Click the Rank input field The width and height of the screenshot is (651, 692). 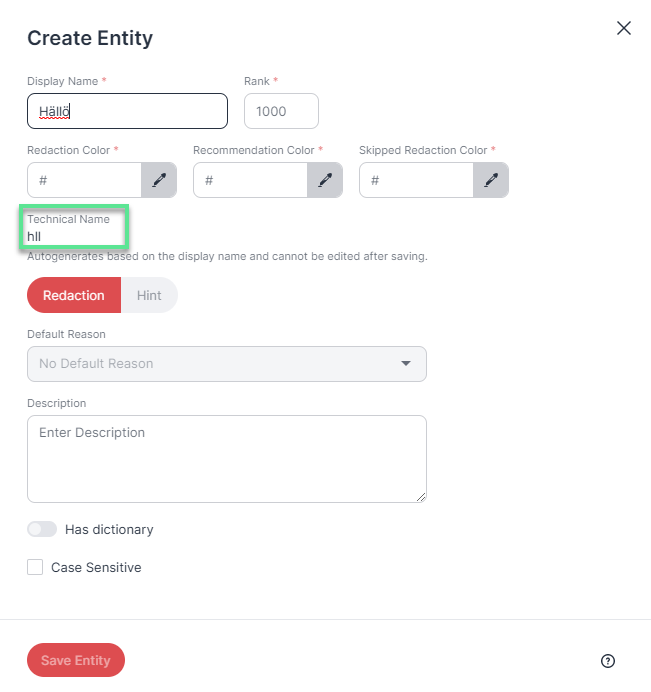click(281, 111)
